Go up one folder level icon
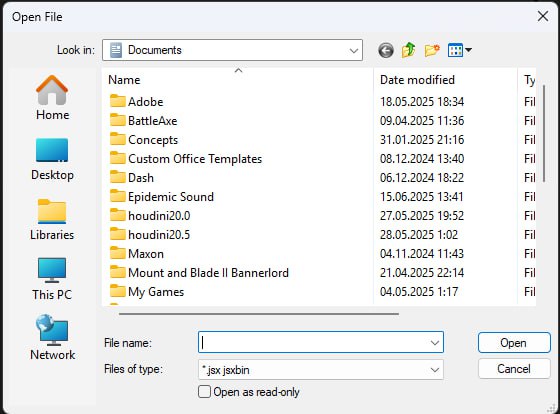The height and width of the screenshot is (414, 560). pos(409,50)
